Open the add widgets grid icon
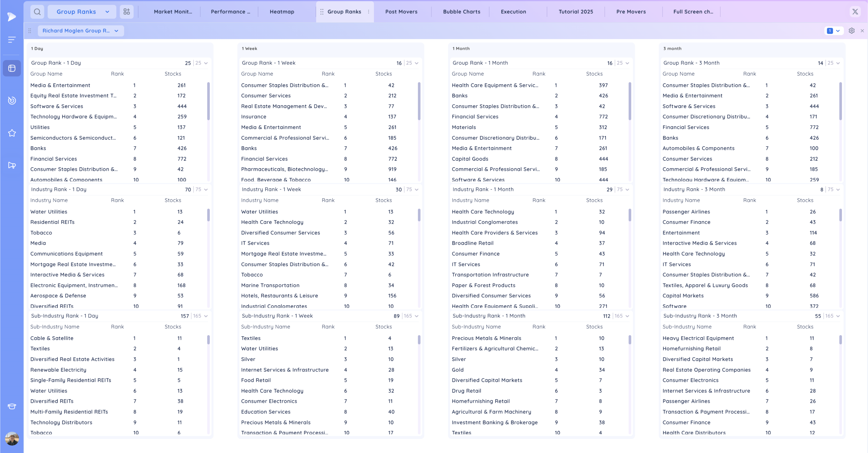 pyautogui.click(x=127, y=12)
